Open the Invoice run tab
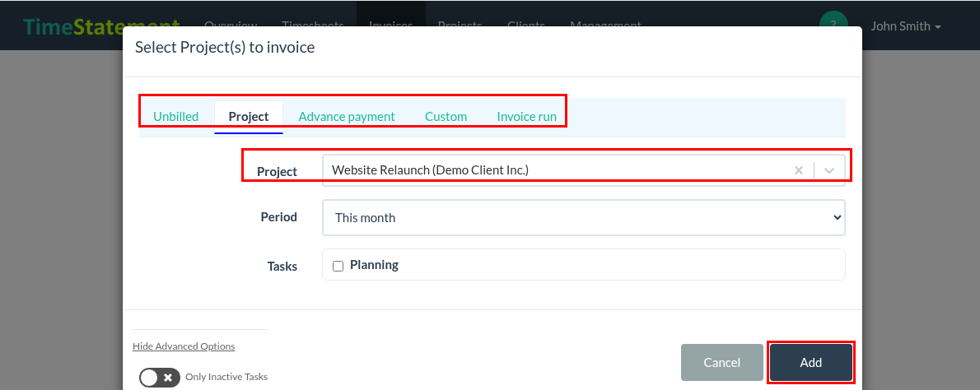 point(526,117)
